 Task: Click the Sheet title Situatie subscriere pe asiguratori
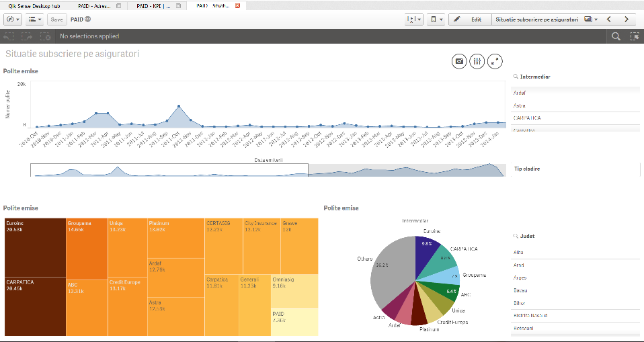[73, 54]
